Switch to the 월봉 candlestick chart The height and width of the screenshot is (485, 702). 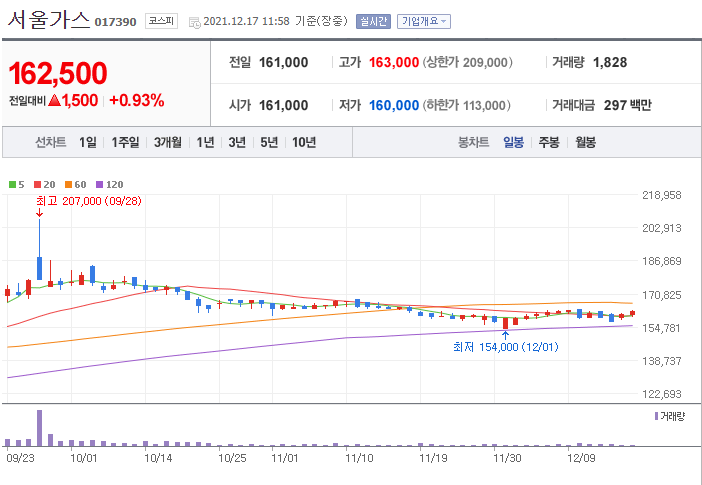tap(585, 143)
